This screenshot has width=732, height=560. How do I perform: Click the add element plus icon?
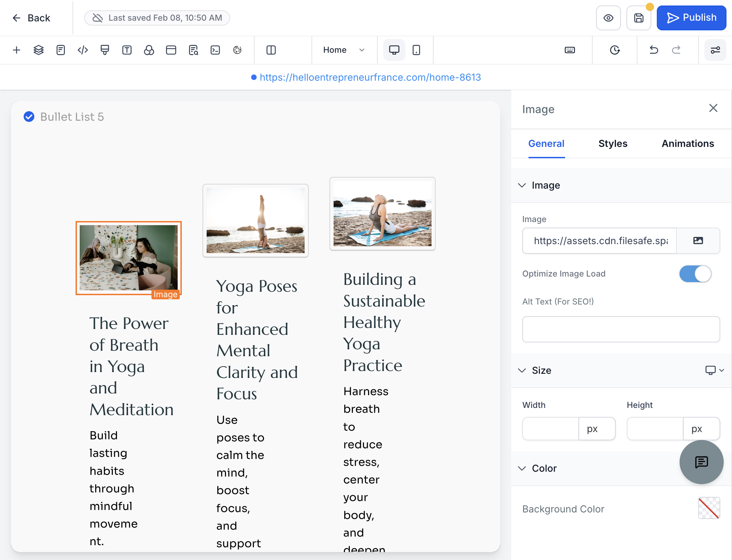(16, 50)
